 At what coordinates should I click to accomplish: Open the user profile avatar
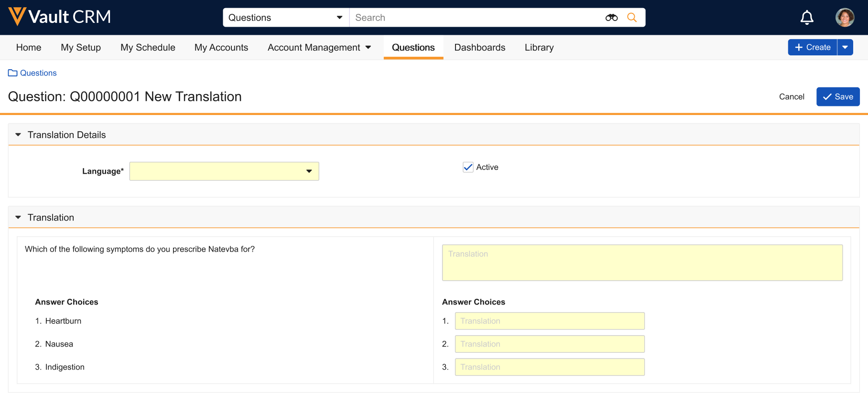click(x=844, y=18)
